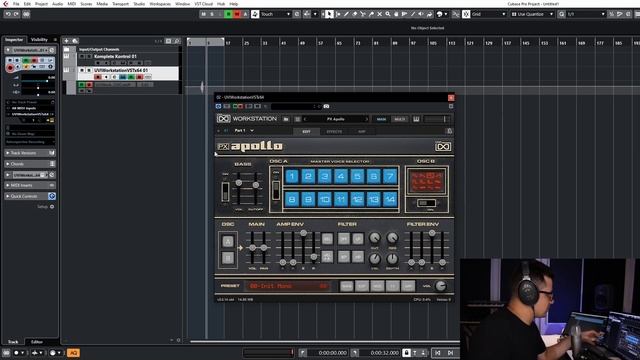Viewport: 640px width, 360px height.
Task: Click the plugin snapshot camera icon
Action: 326,107
